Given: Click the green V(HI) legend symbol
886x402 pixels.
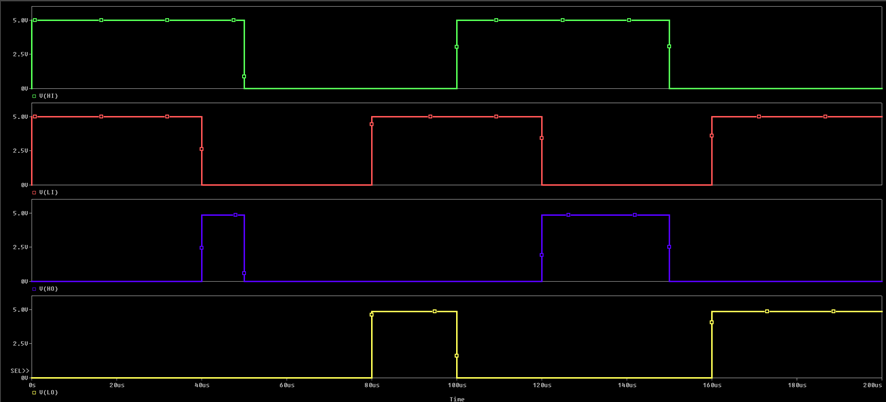Looking at the screenshot, I should (x=35, y=96).
